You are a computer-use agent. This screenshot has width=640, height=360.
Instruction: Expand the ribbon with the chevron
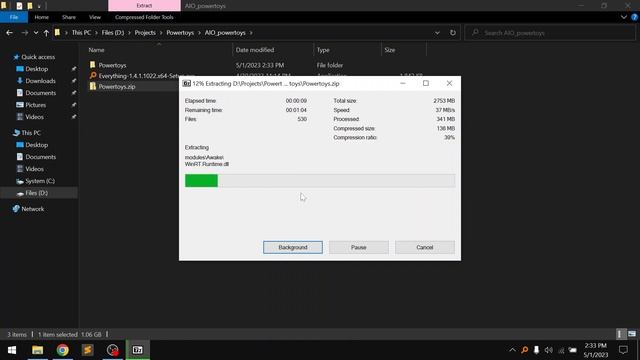(624, 17)
